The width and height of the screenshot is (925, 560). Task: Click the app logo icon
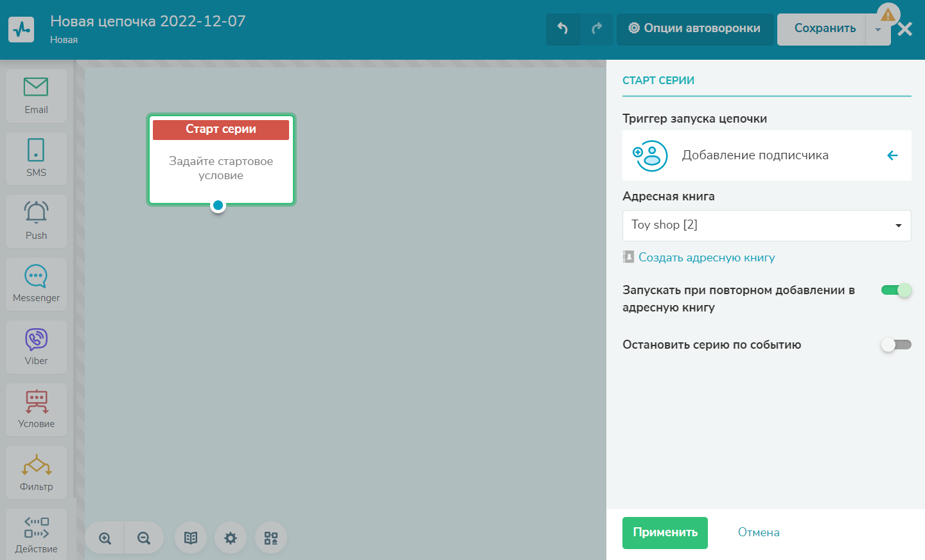point(21,29)
